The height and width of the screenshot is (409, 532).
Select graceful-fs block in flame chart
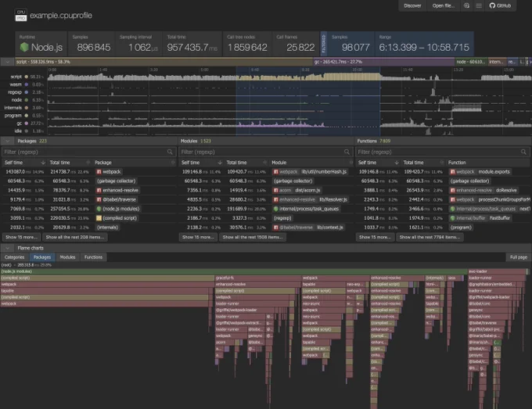tap(258, 278)
